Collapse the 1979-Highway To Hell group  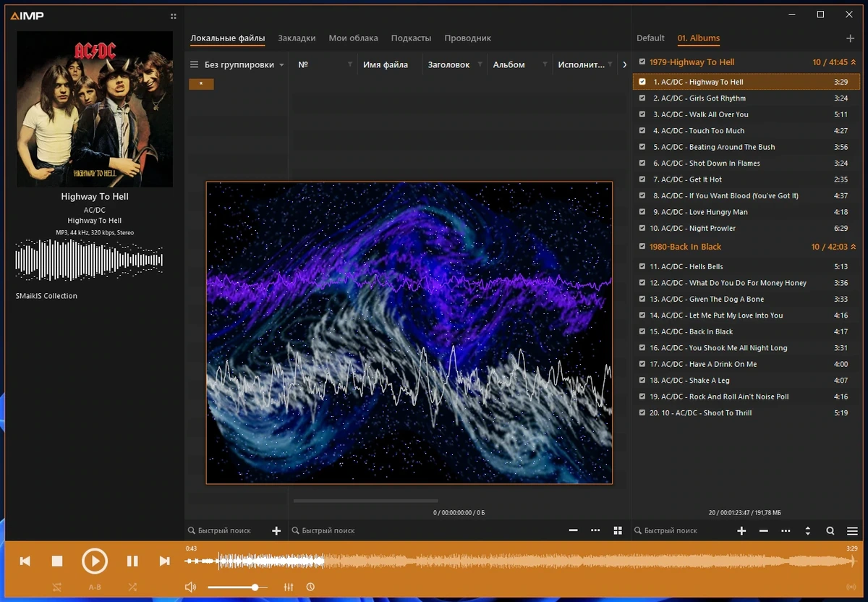(x=854, y=62)
